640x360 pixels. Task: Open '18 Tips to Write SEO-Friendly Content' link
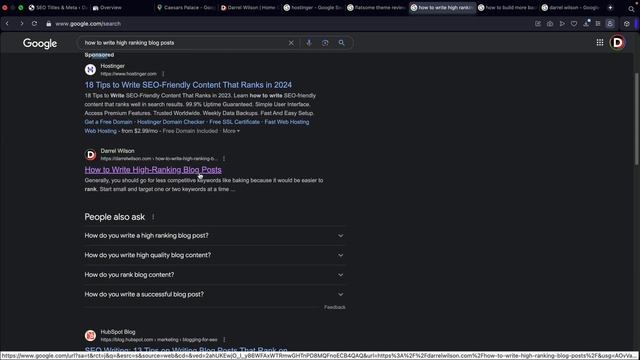188,85
